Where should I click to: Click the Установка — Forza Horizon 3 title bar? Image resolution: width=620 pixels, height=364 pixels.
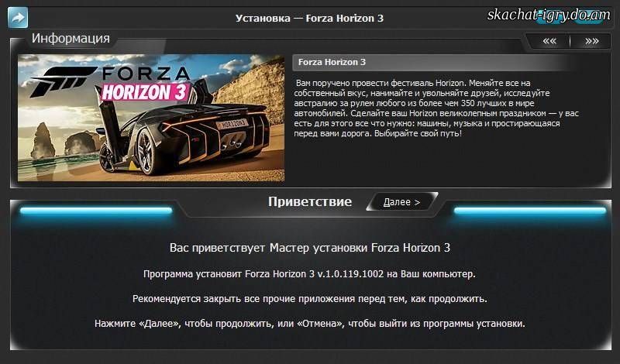point(309,18)
